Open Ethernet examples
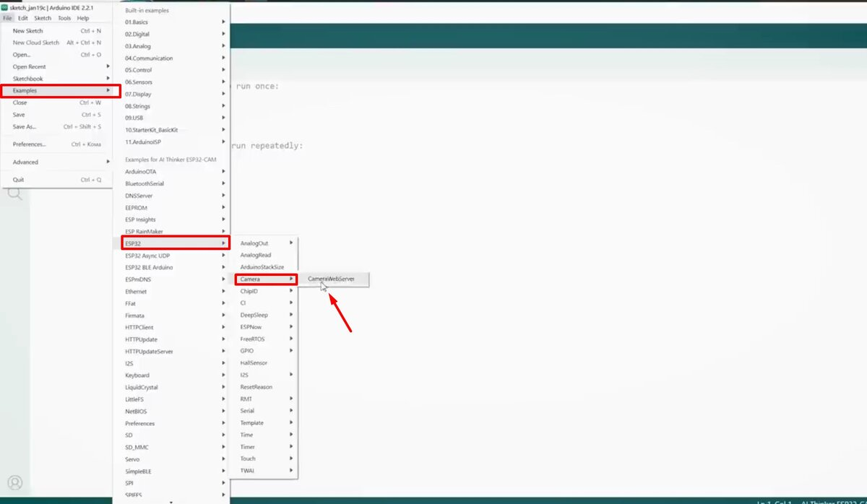 coord(172,292)
